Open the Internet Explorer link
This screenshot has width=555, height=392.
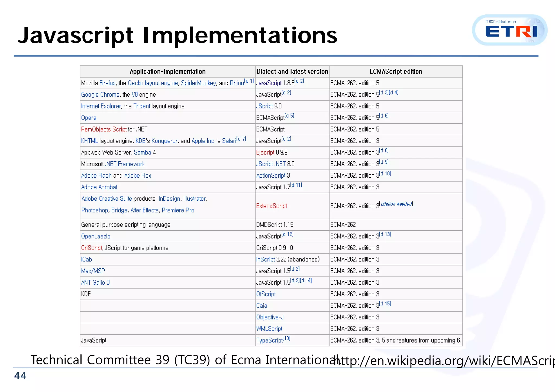(x=101, y=106)
